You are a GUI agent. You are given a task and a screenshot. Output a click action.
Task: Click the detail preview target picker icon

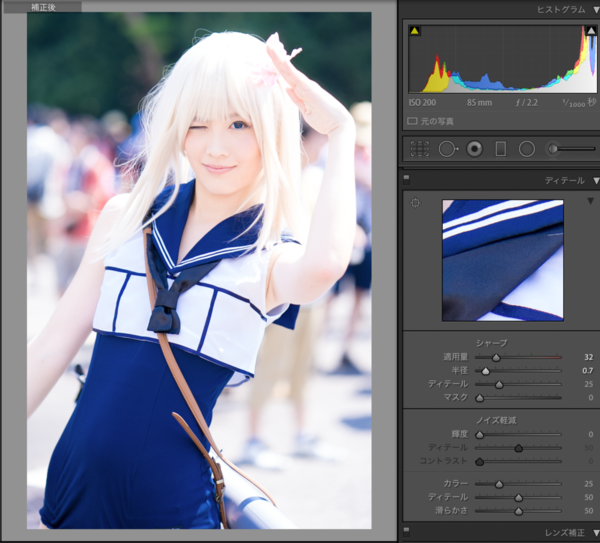(415, 202)
